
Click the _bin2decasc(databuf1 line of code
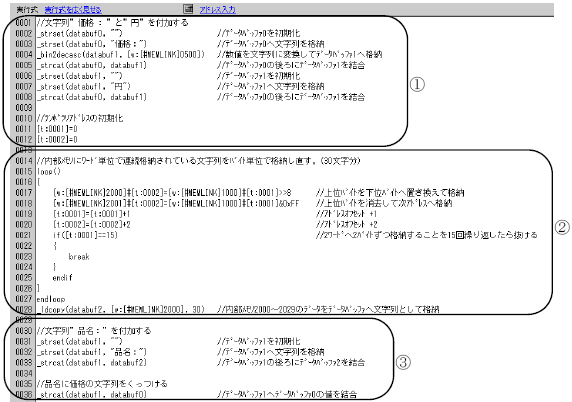(x=121, y=54)
